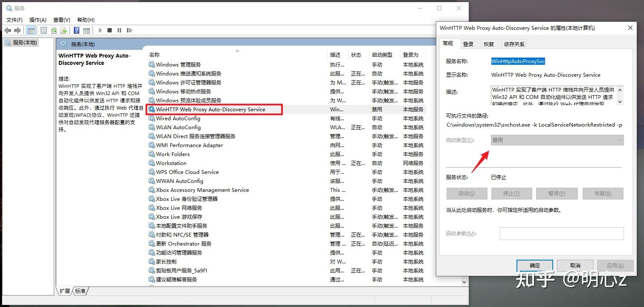
Task: Click the Stop Service icon
Action: pyautogui.click(x=110, y=30)
